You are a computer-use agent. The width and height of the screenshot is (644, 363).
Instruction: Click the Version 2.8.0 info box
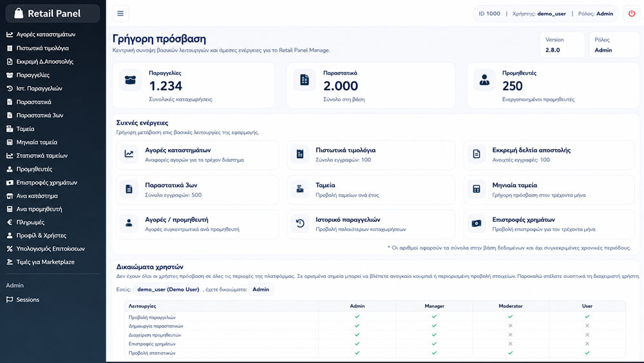point(562,44)
